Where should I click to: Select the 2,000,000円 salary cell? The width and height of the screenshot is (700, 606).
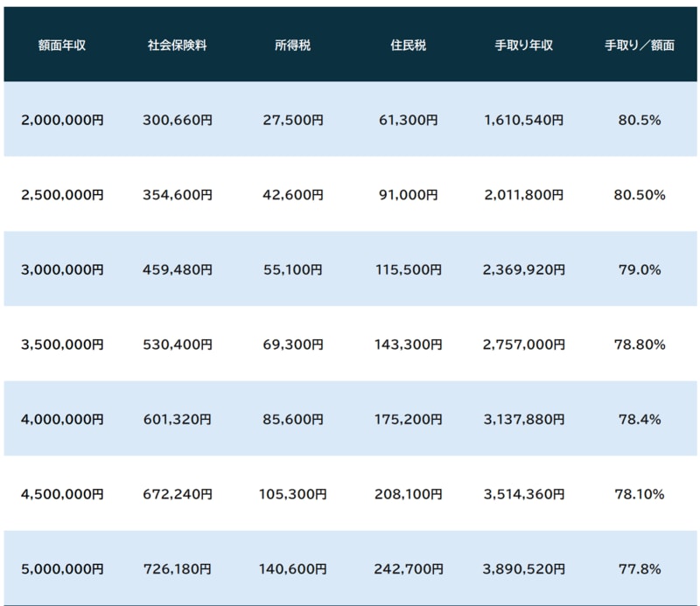click(x=62, y=120)
